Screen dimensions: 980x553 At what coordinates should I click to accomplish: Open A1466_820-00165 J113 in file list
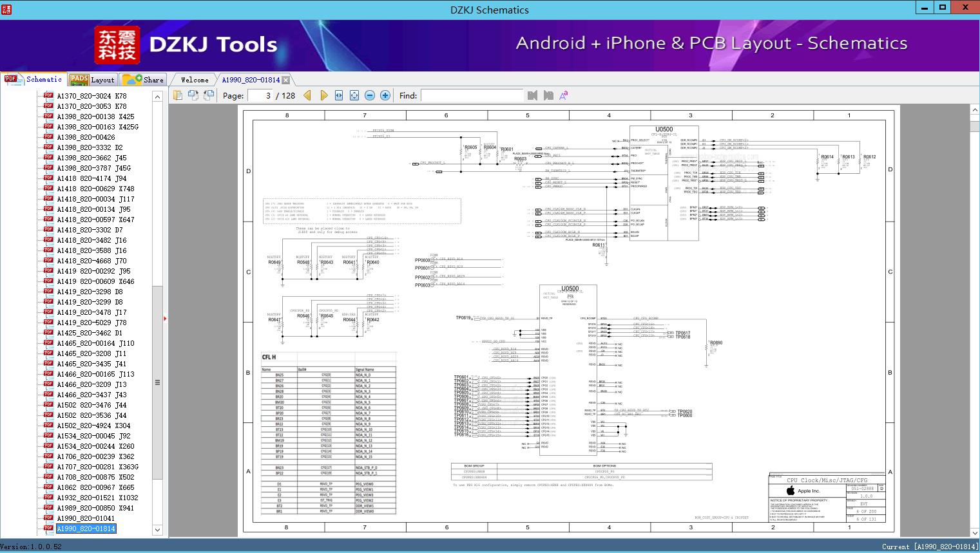95,374
